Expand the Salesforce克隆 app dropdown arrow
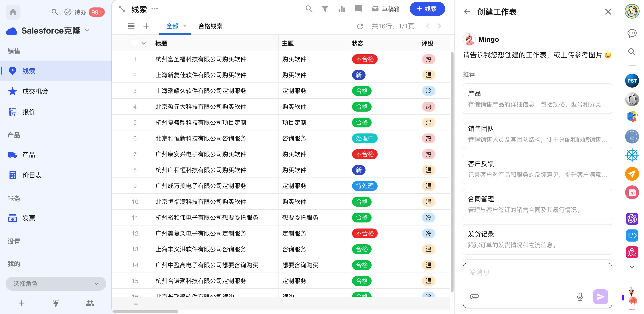Viewport: 644px width, 314px height. coord(87,31)
